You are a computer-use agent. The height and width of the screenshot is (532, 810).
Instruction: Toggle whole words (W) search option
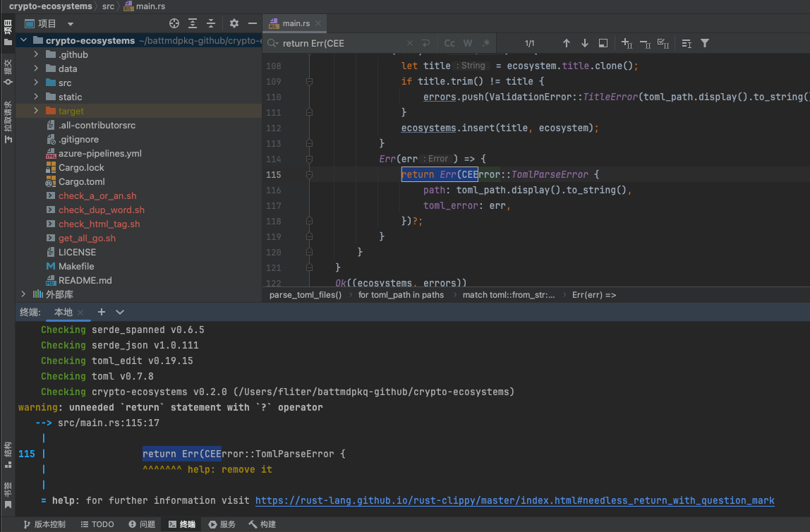tap(467, 43)
